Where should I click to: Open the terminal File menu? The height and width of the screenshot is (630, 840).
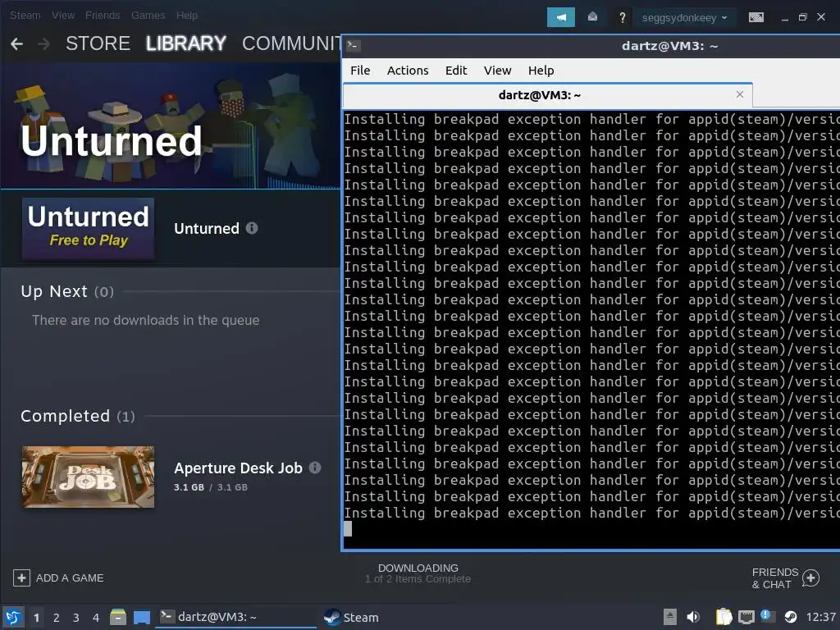pyautogui.click(x=360, y=71)
